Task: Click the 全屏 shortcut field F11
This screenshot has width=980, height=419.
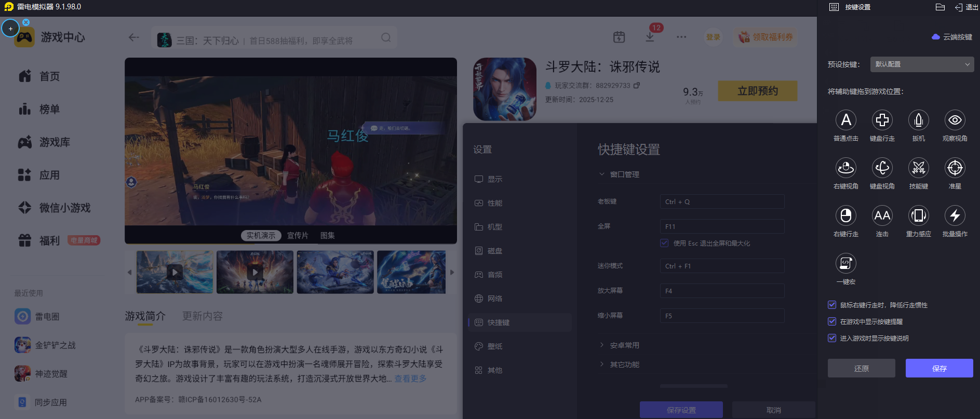Action: point(722,226)
